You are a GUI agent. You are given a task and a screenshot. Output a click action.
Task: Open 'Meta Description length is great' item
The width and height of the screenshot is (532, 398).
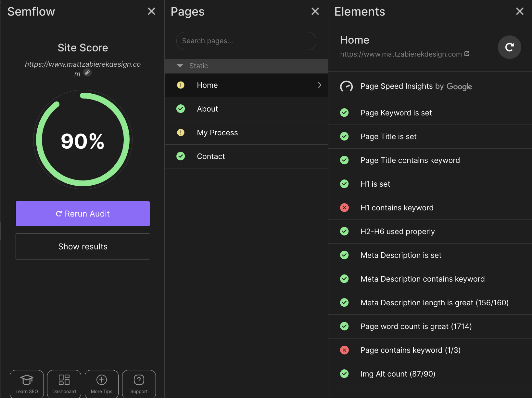point(430,303)
